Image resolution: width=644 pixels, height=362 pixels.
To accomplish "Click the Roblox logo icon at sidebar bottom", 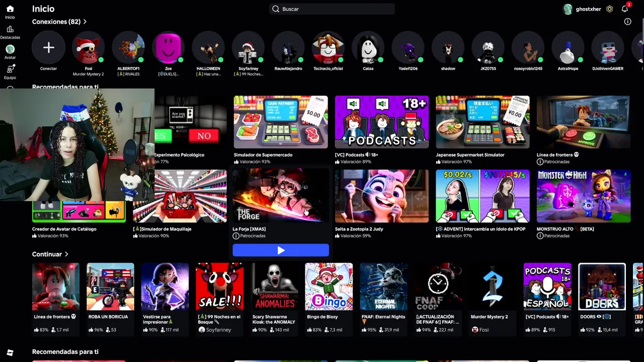I will point(10,352).
